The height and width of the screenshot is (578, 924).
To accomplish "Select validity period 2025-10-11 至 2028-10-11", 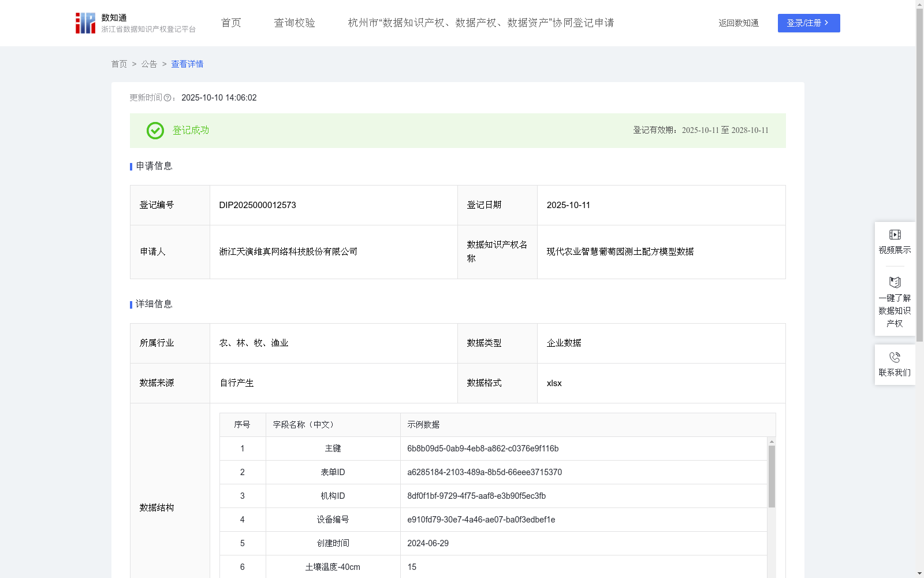I will pyautogui.click(x=725, y=131).
